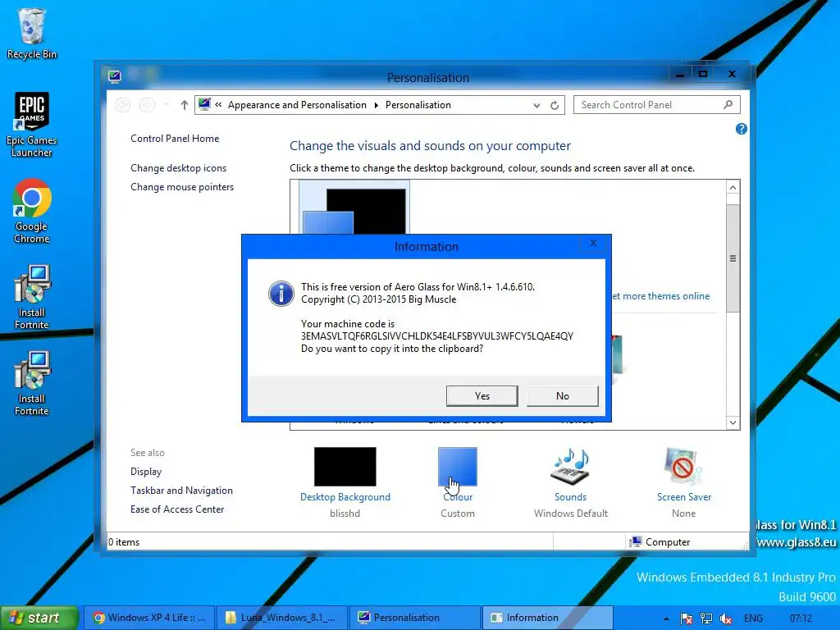The width and height of the screenshot is (840, 630).
Task: Click theme list scrollbar thumb
Action: [x=733, y=258]
